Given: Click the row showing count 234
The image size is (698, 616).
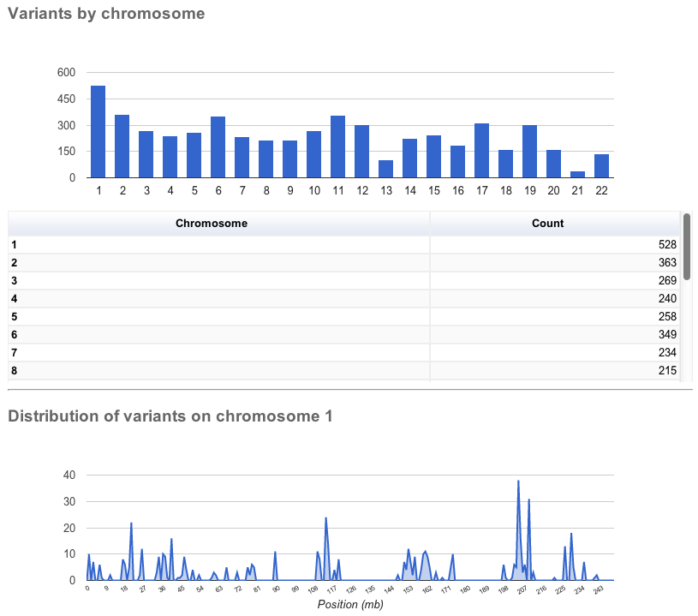Looking at the screenshot, I should tap(343, 353).
